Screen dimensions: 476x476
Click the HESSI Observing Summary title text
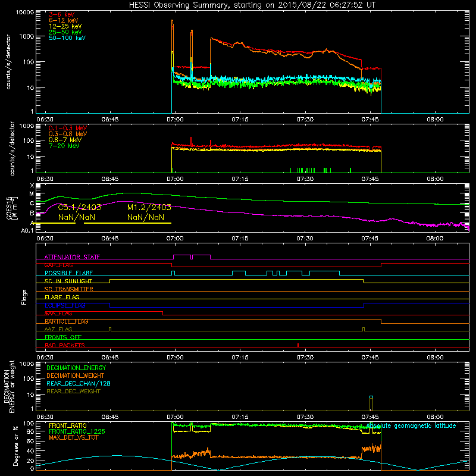[252, 5]
